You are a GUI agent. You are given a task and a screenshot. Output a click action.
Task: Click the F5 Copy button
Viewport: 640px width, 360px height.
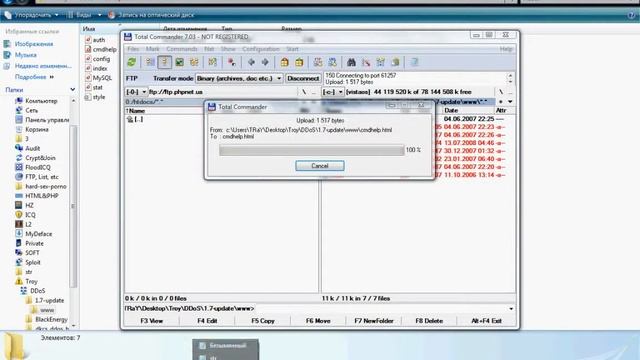click(263, 321)
